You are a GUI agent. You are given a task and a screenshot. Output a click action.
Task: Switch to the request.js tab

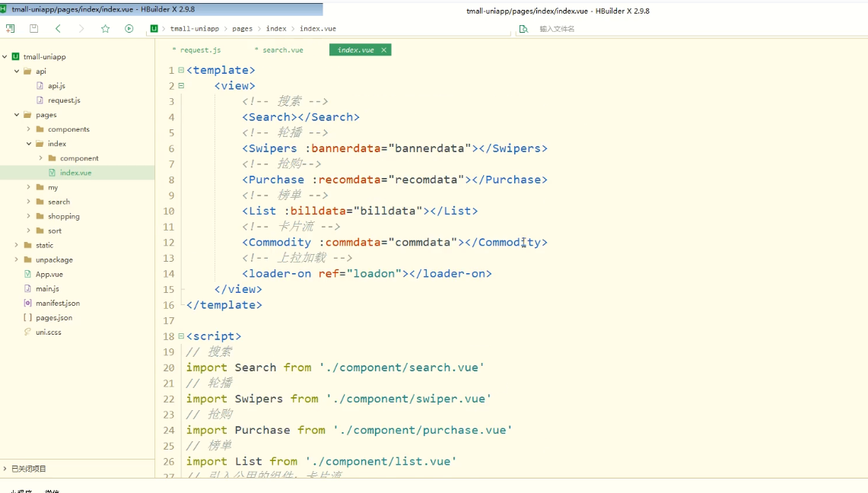[x=196, y=49]
